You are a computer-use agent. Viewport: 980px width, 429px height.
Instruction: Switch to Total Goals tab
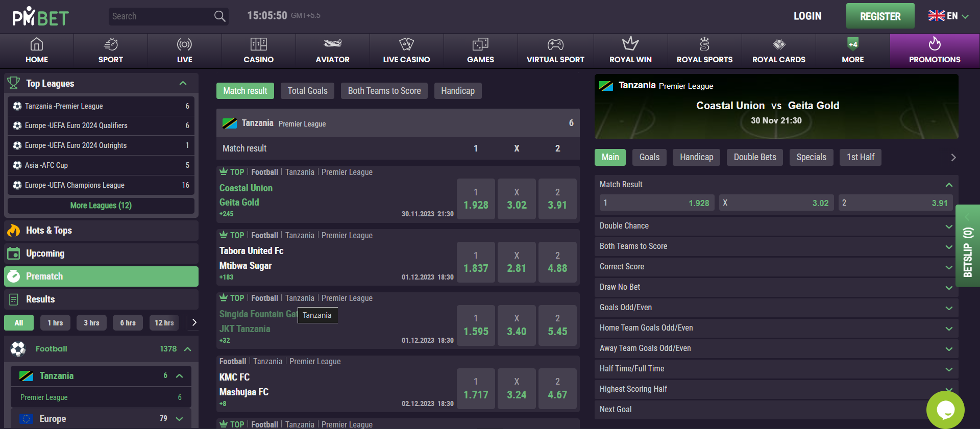pos(307,91)
